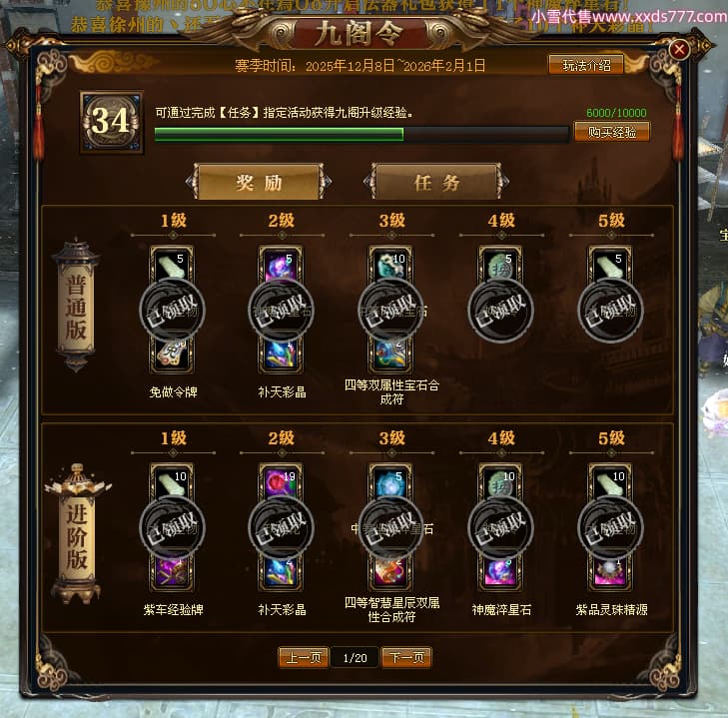Select the 免做令牌 reward icon
This screenshot has width=728, height=718.
tap(172, 355)
